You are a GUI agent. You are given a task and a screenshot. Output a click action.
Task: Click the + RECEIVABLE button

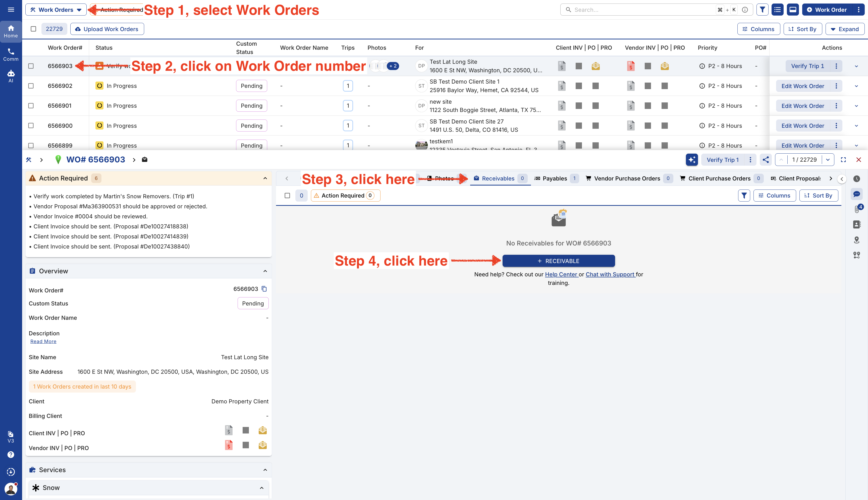pos(558,261)
